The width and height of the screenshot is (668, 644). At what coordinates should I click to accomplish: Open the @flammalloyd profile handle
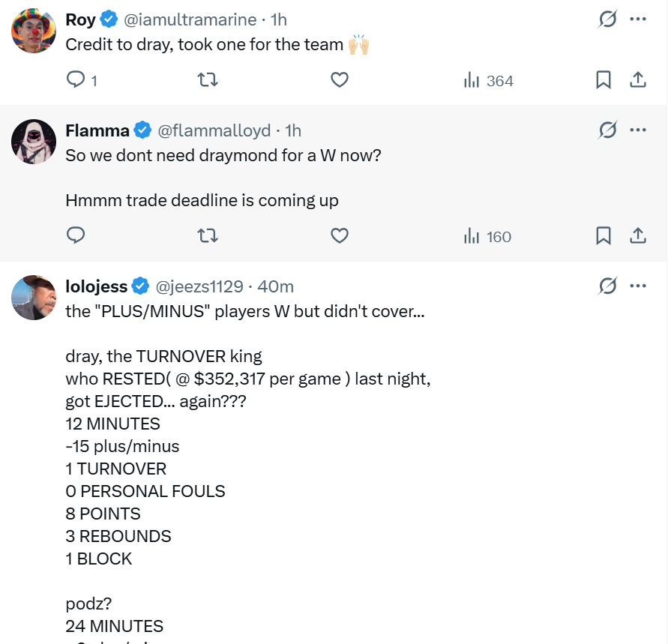[x=214, y=130]
